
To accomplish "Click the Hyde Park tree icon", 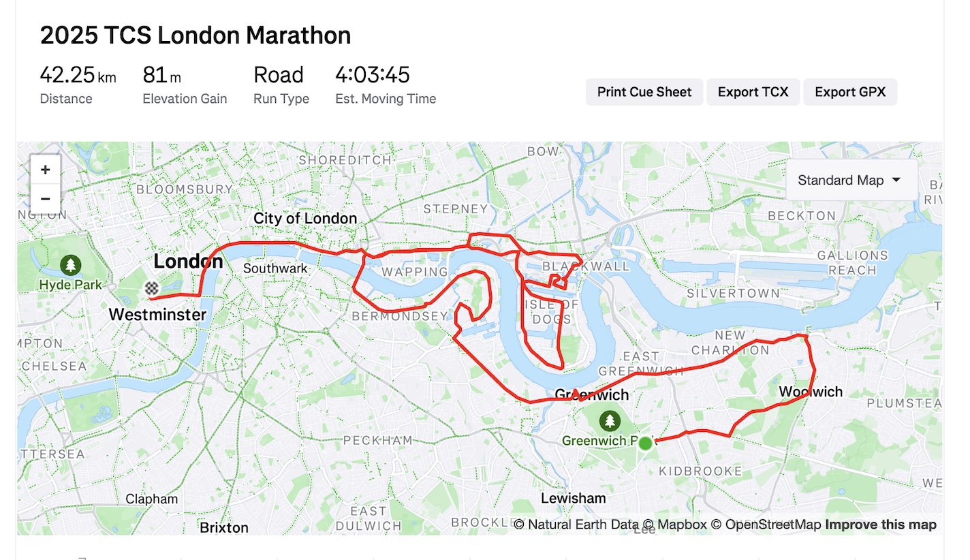I will tap(70, 265).
